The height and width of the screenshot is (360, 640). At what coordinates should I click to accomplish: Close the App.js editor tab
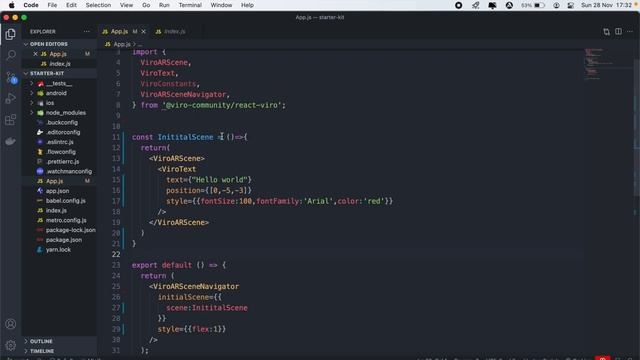tap(143, 31)
